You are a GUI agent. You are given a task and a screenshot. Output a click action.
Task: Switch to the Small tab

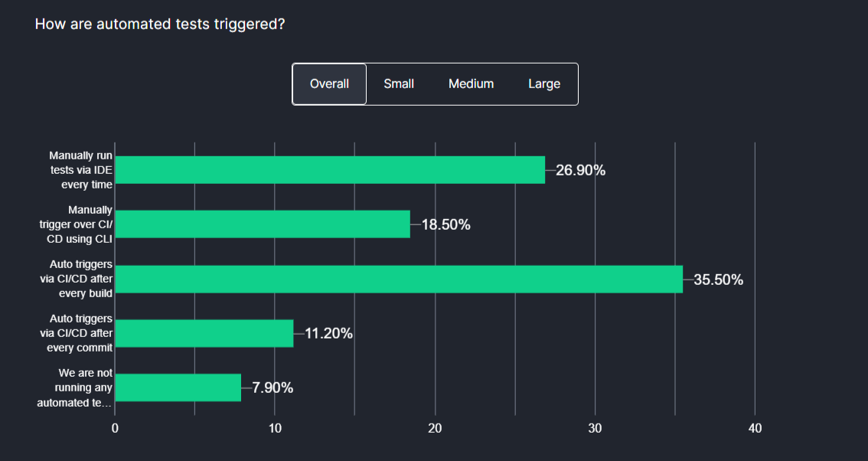point(399,84)
